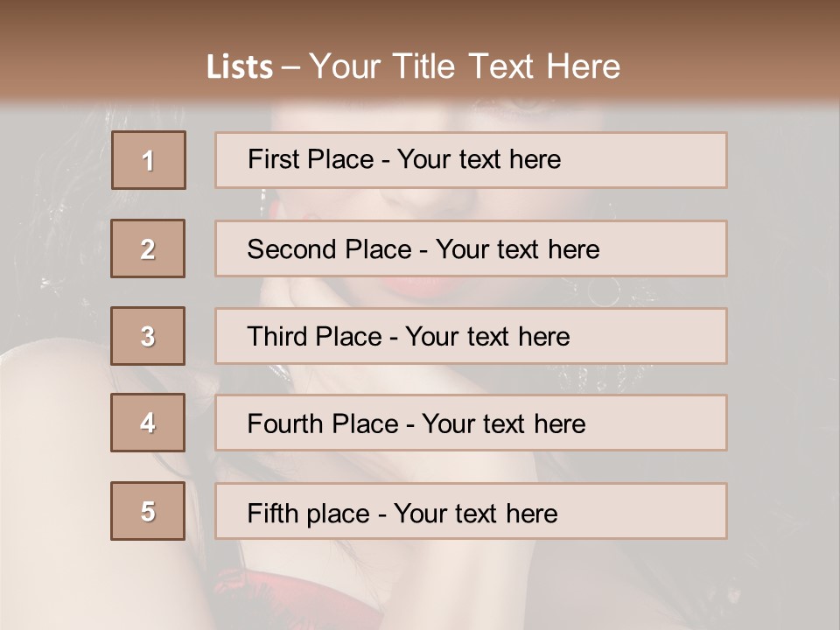Image resolution: width=840 pixels, height=630 pixels.
Task: Select the Fourth Place text bar
Action: pos(471,423)
